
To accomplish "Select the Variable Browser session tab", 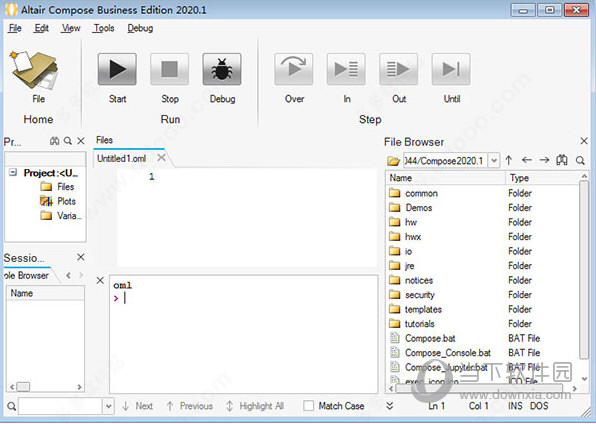I will tap(27, 275).
